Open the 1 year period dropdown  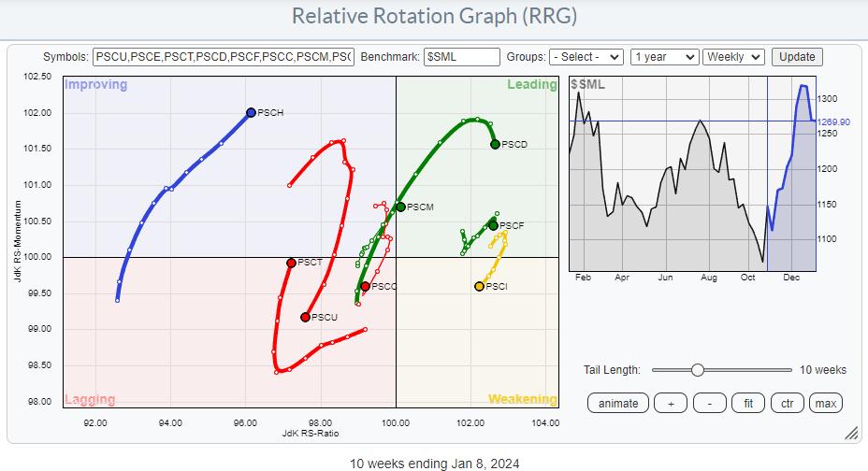664,57
